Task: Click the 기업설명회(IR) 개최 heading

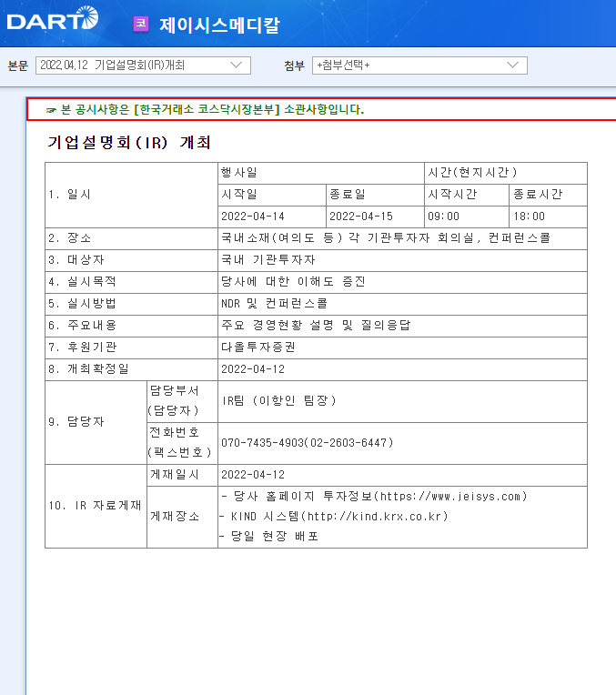Action: tap(128, 142)
